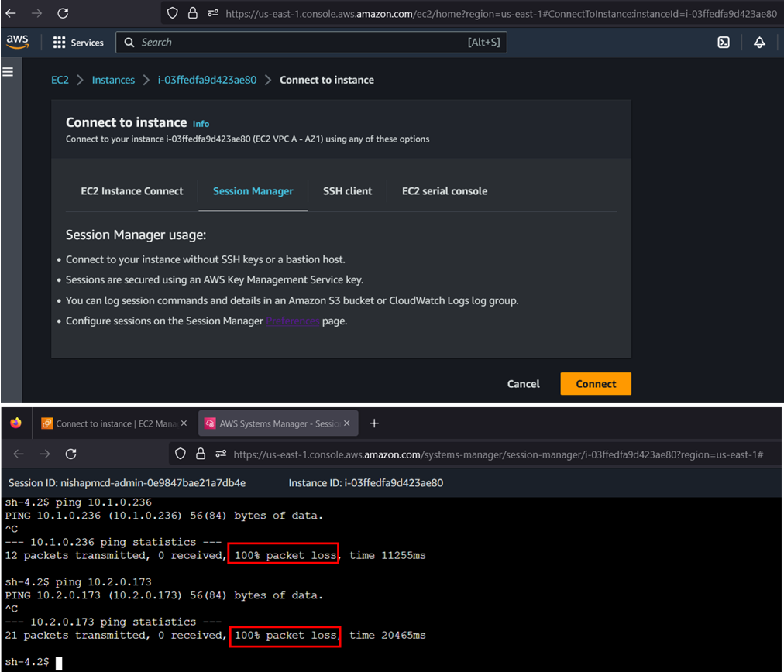Open the EC2 serial console tab
This screenshot has width=784, height=672.
coord(445,191)
